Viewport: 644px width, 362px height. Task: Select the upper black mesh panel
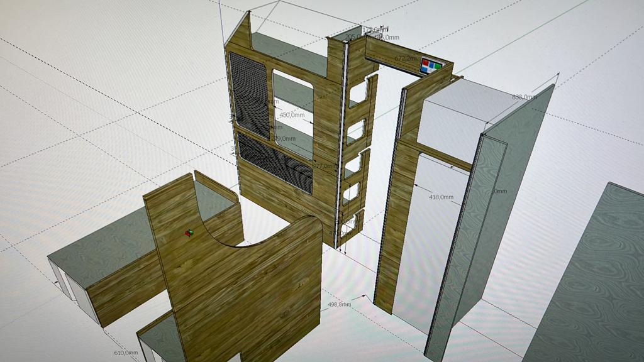point(249,94)
